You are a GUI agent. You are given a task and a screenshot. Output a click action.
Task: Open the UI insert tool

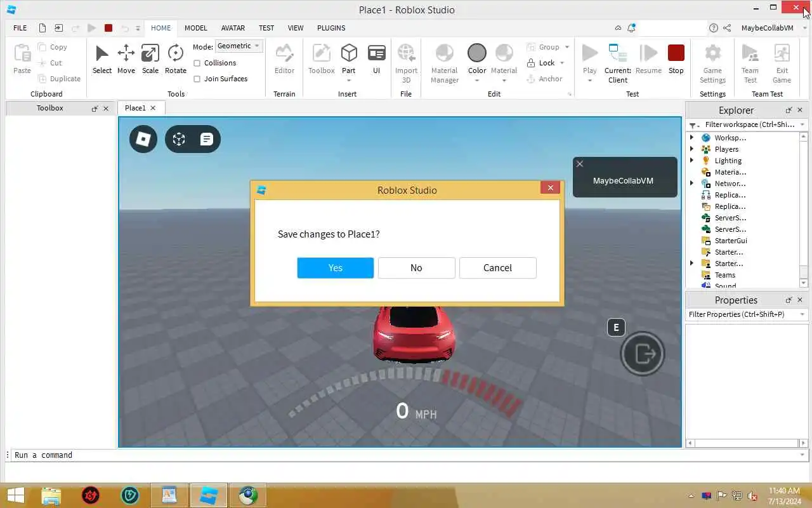[376, 59]
